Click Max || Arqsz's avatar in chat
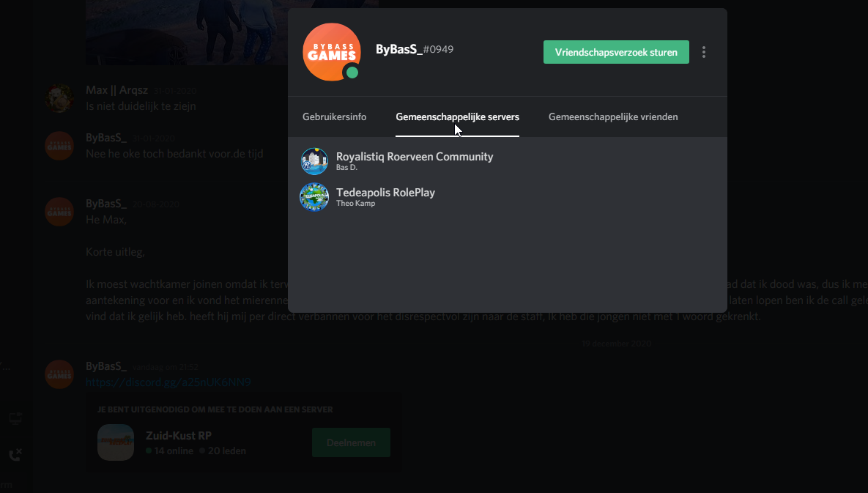This screenshot has width=868, height=493. click(59, 97)
